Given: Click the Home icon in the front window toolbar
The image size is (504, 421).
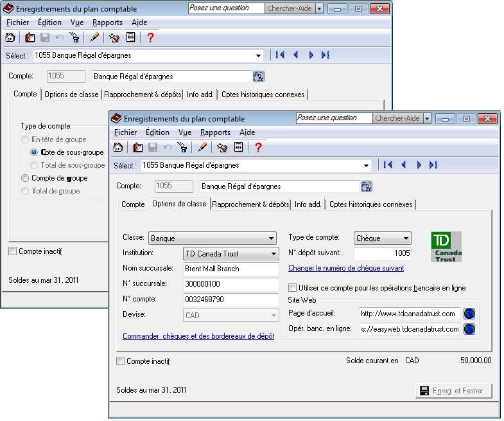Looking at the screenshot, I should click(117, 147).
